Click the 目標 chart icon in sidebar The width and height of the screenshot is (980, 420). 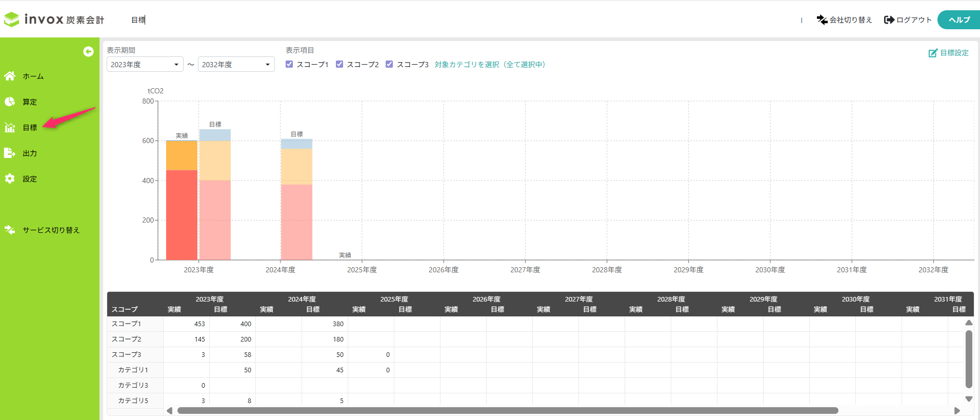[x=10, y=127]
